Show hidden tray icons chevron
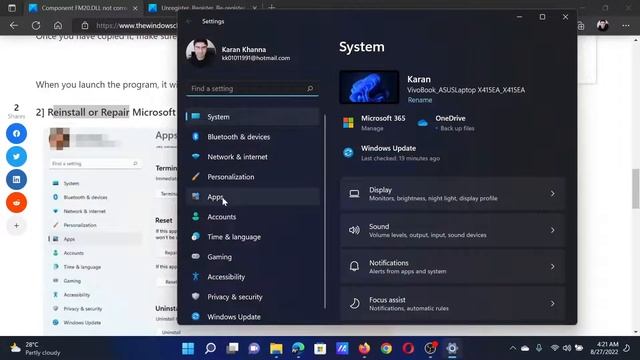This screenshot has height=360, width=640. click(512, 348)
